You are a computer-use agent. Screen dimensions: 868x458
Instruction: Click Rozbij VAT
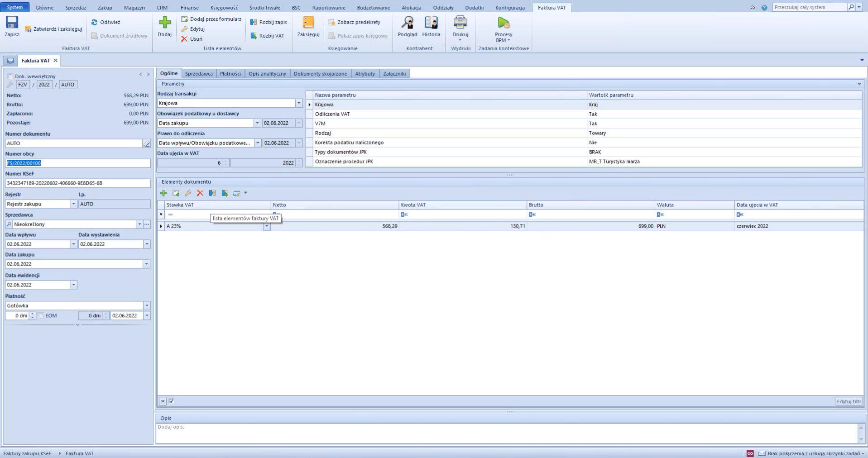[x=267, y=36]
